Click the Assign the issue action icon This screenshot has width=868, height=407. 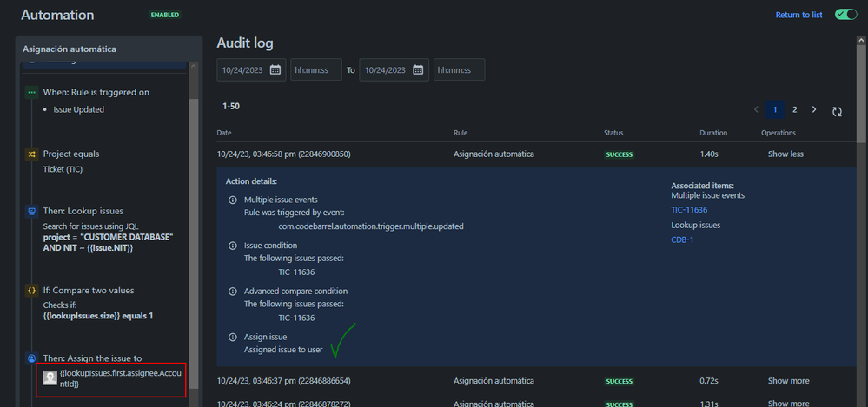[32, 357]
